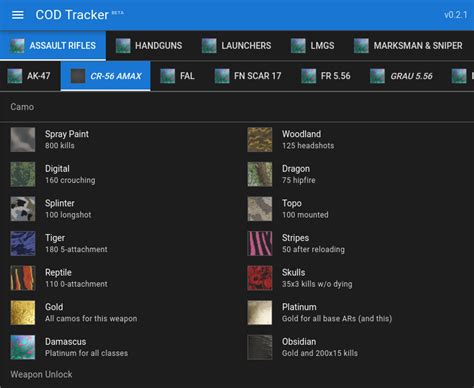This screenshot has width=474, height=388.
Task: Click the Spray Paint camo name
Action: [x=67, y=134]
